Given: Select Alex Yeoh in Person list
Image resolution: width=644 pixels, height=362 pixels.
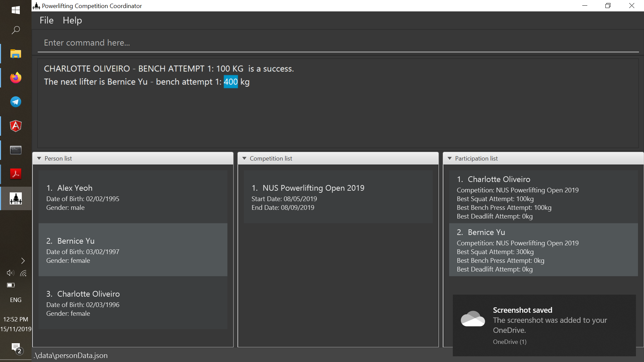Looking at the screenshot, I should 133,197.
